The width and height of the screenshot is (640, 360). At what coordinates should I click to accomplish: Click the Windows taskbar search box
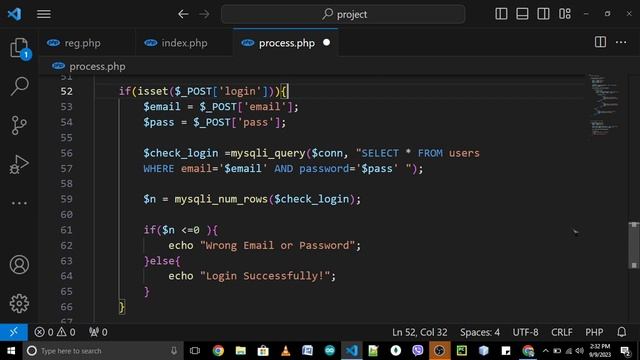[x=103, y=351]
